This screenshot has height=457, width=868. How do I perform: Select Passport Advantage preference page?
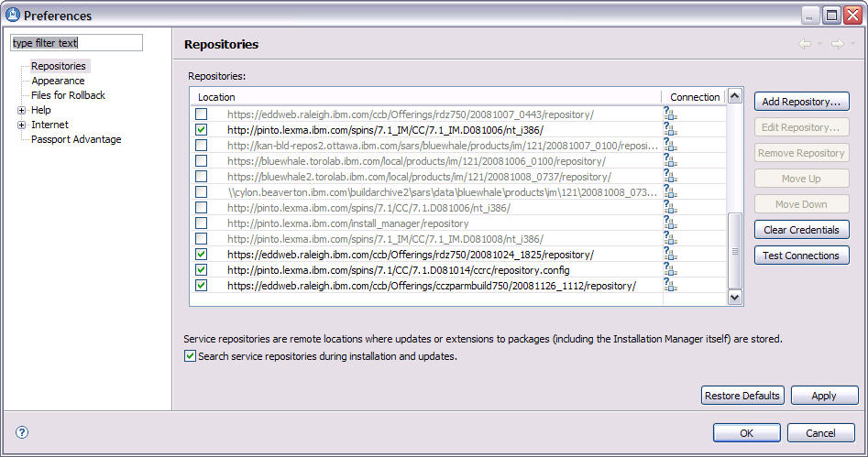(x=76, y=139)
